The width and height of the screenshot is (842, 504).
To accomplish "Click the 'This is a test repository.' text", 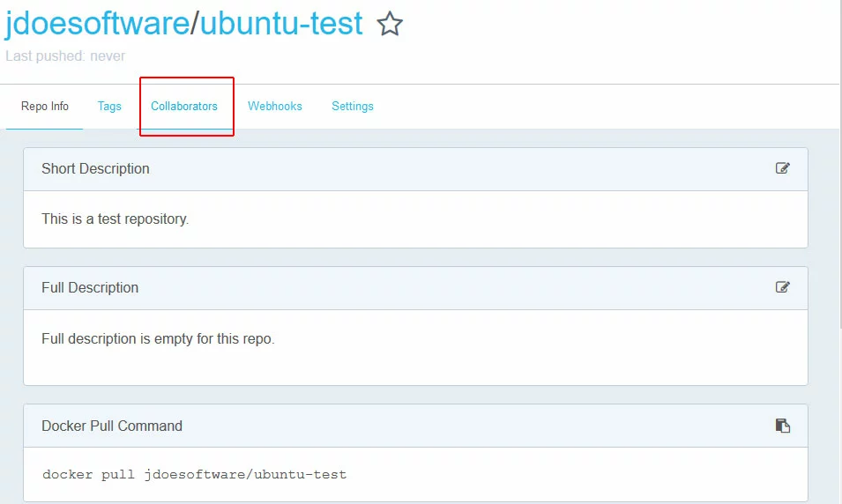I will tap(115, 219).
